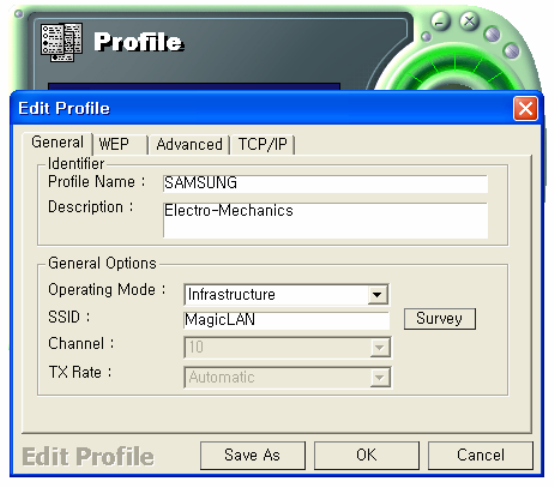
Task: Confirm with the OK button
Action: point(366,455)
